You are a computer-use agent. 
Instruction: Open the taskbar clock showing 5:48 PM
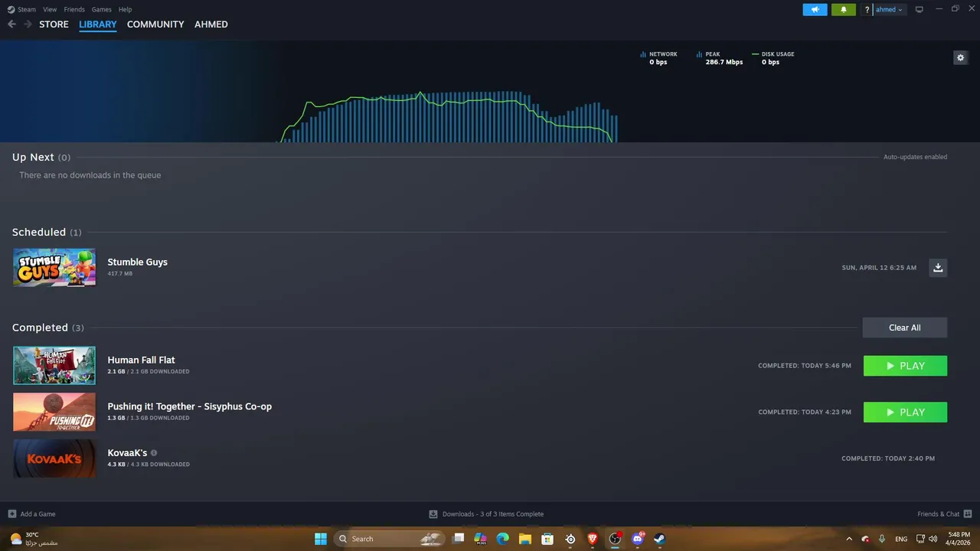coord(959,539)
